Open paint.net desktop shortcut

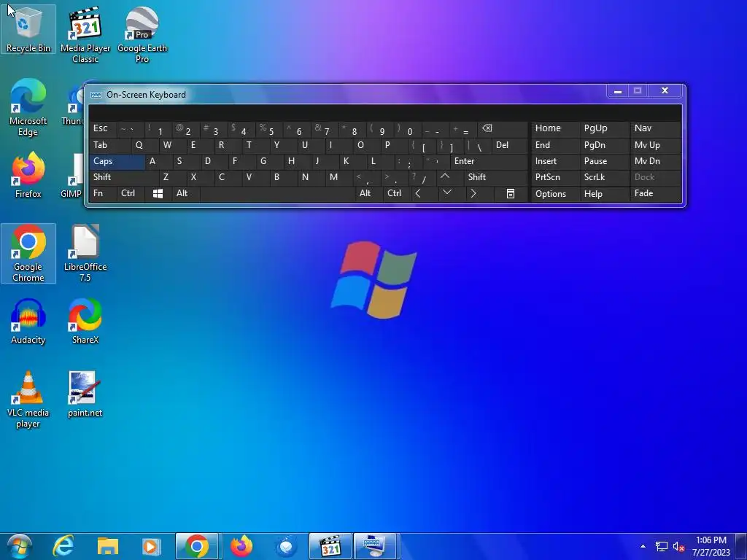(x=85, y=394)
